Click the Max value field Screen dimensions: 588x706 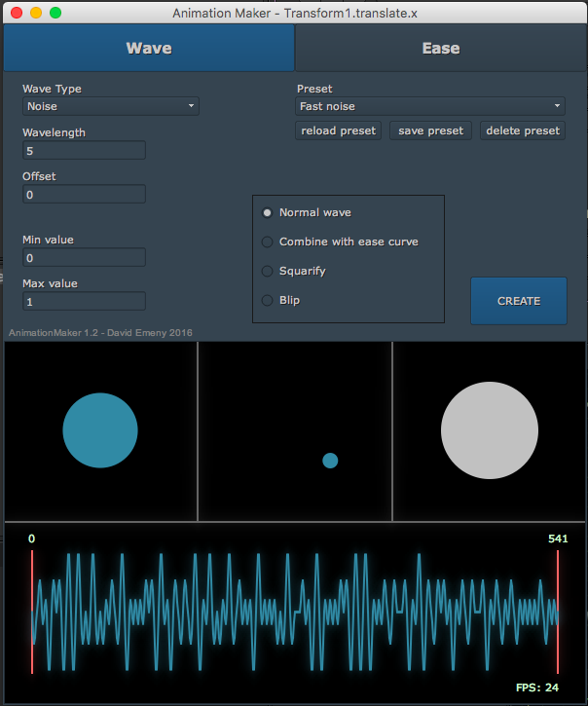click(x=84, y=301)
